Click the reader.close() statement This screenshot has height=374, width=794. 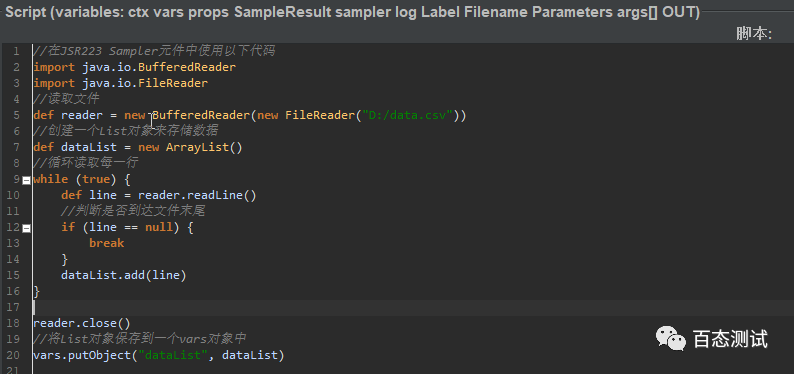point(82,323)
